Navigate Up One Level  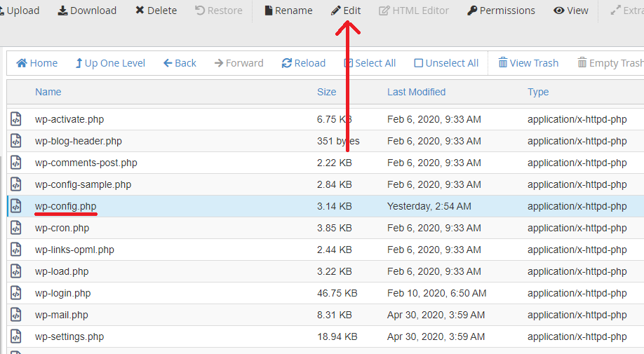click(109, 63)
